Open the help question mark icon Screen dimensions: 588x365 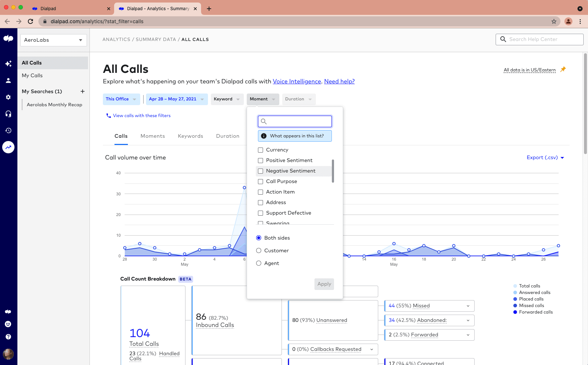coord(8,337)
